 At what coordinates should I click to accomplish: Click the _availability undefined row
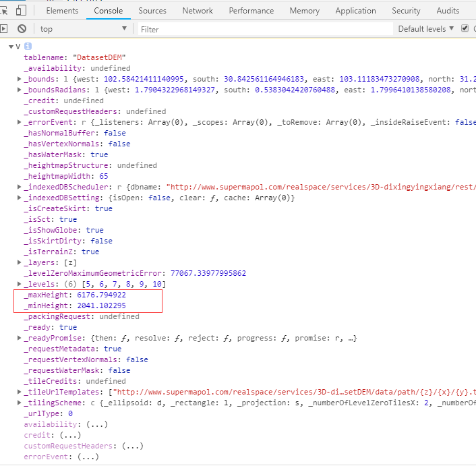77,68
